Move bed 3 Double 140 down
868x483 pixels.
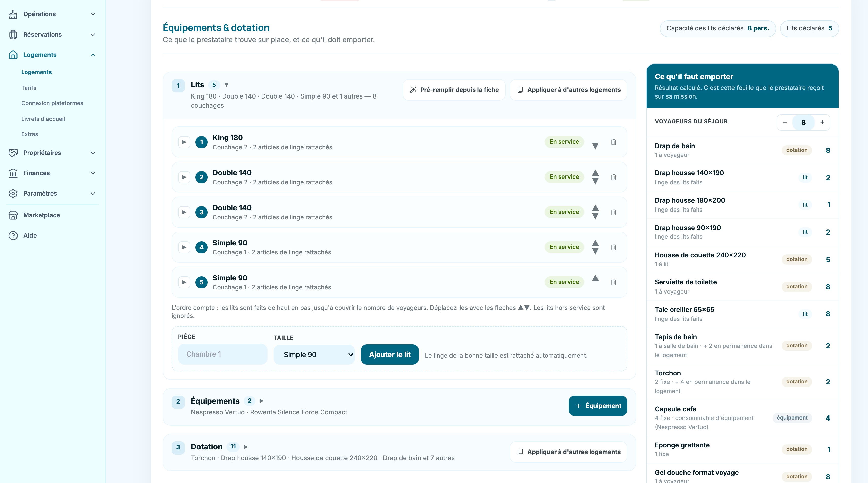pyautogui.click(x=595, y=216)
